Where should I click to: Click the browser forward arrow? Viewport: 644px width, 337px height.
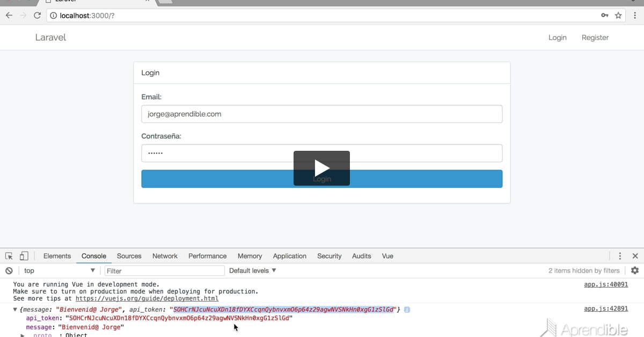click(x=23, y=16)
